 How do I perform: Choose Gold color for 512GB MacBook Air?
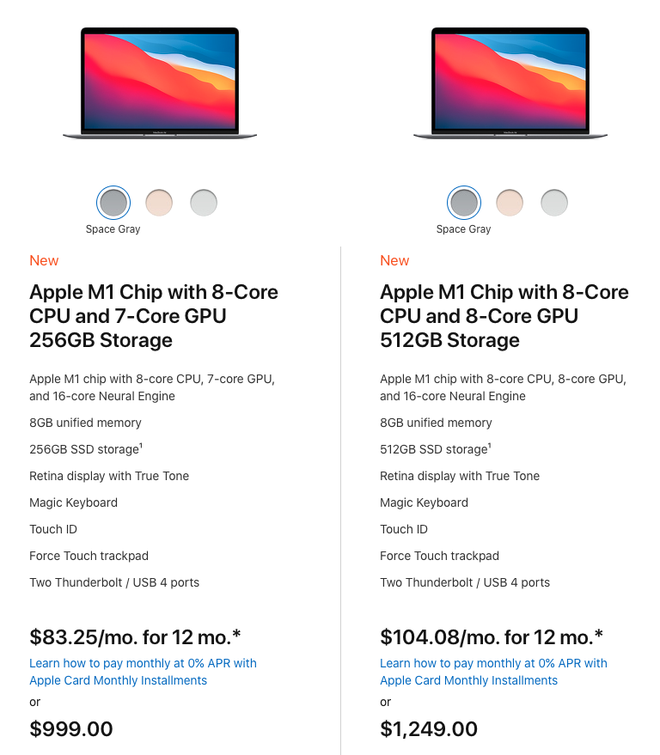(x=509, y=203)
